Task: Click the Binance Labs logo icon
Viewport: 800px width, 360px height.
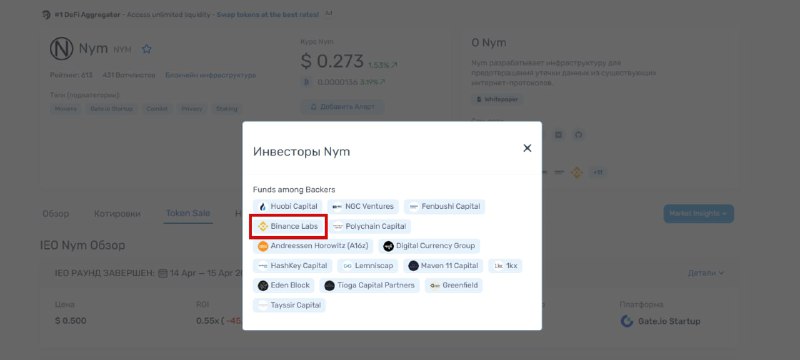Action: [x=263, y=226]
